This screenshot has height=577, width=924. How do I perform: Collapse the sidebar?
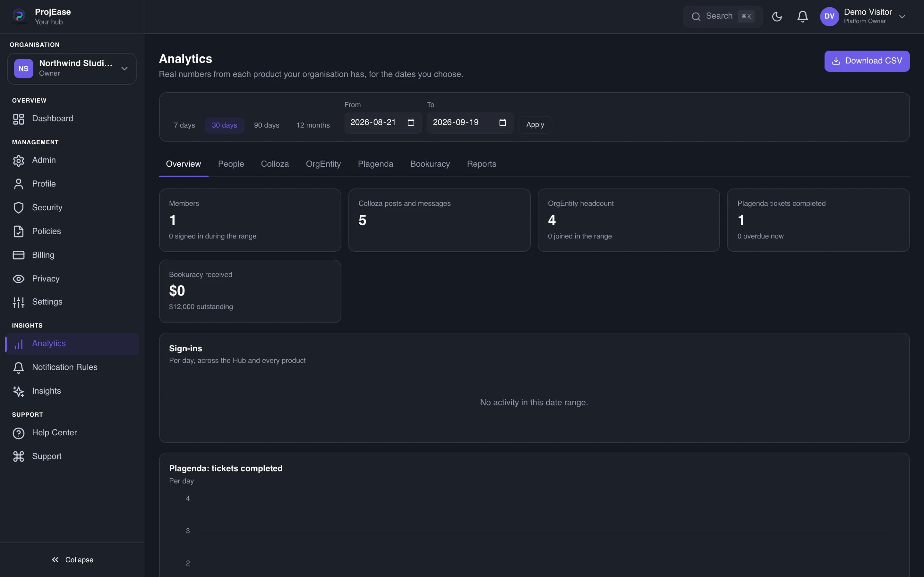(x=72, y=560)
